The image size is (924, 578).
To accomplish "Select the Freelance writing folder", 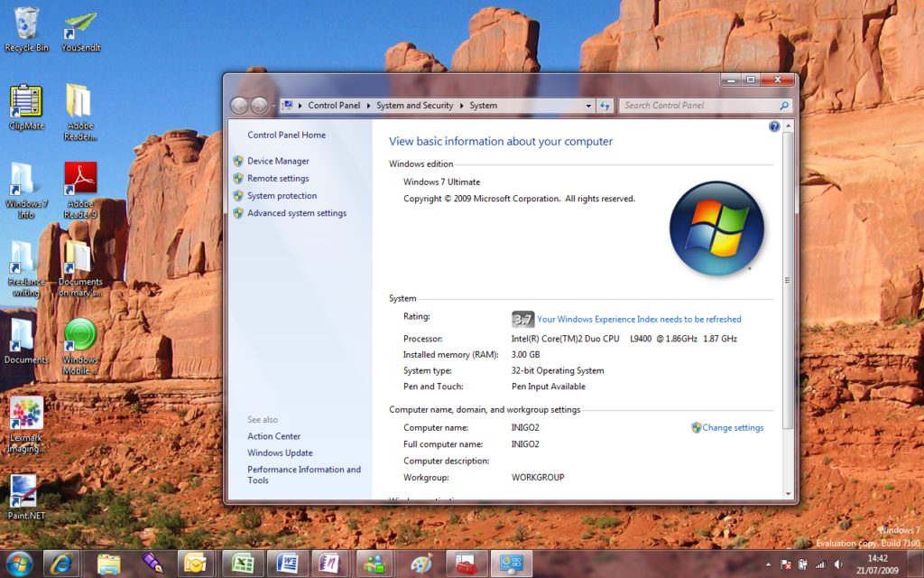I will click(x=26, y=268).
